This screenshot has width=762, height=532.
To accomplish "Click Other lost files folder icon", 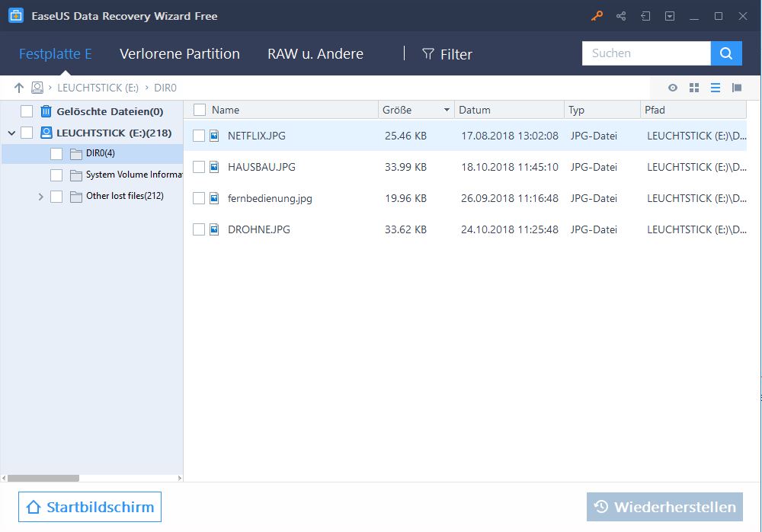I will [75, 197].
